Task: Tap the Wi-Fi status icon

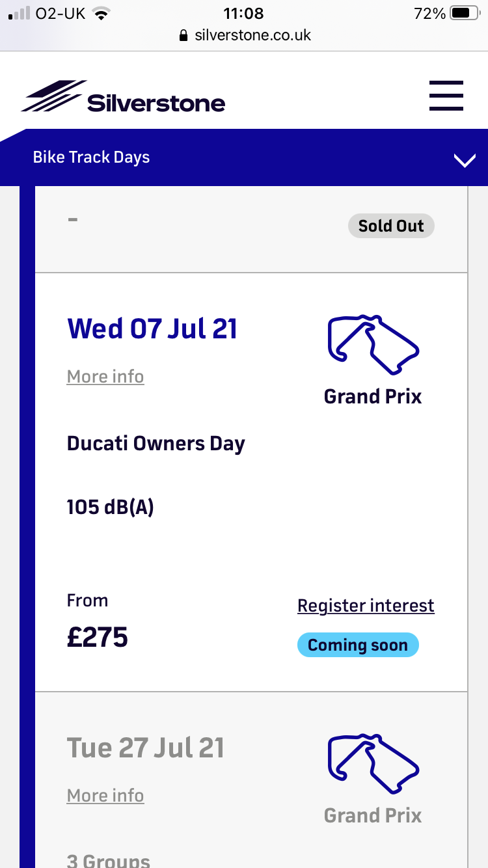Action: [x=101, y=13]
